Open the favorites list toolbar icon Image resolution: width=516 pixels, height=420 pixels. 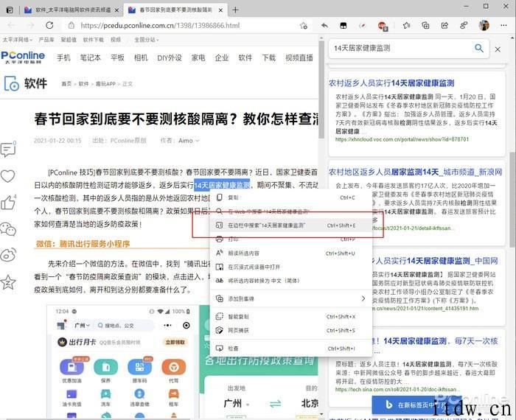point(406,26)
